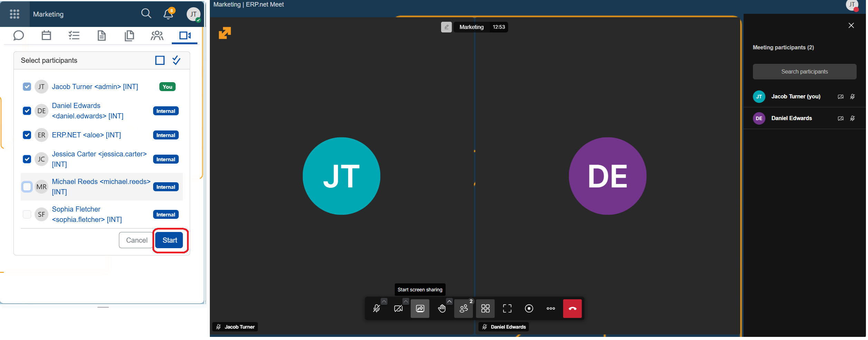This screenshot has width=868, height=340.
Task: Uncheck Jessica Carter's checkbox
Action: click(x=27, y=159)
